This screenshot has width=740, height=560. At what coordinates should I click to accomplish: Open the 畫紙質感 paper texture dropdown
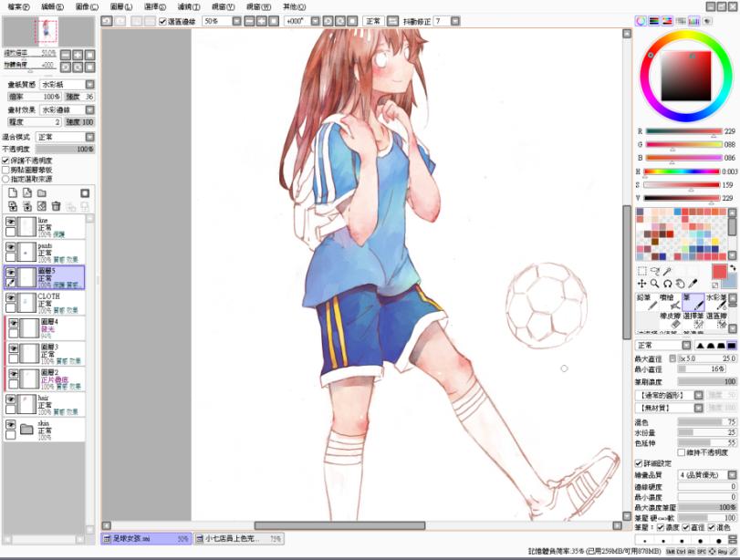(x=89, y=85)
